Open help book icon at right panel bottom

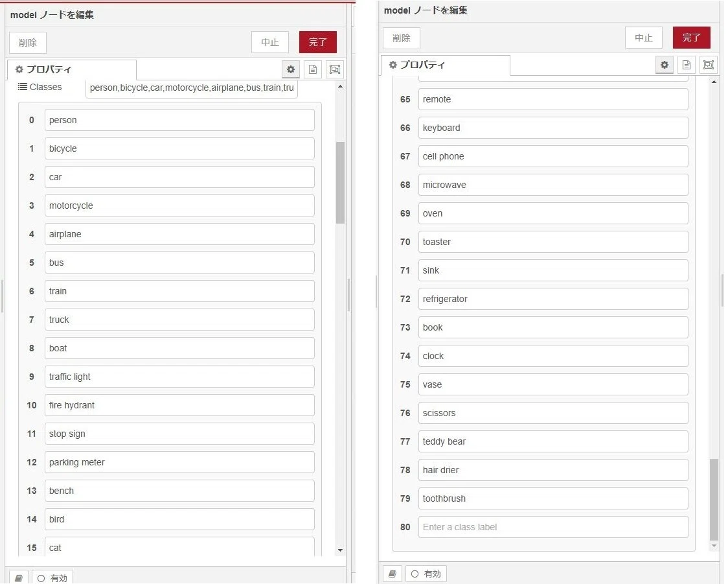(x=392, y=574)
